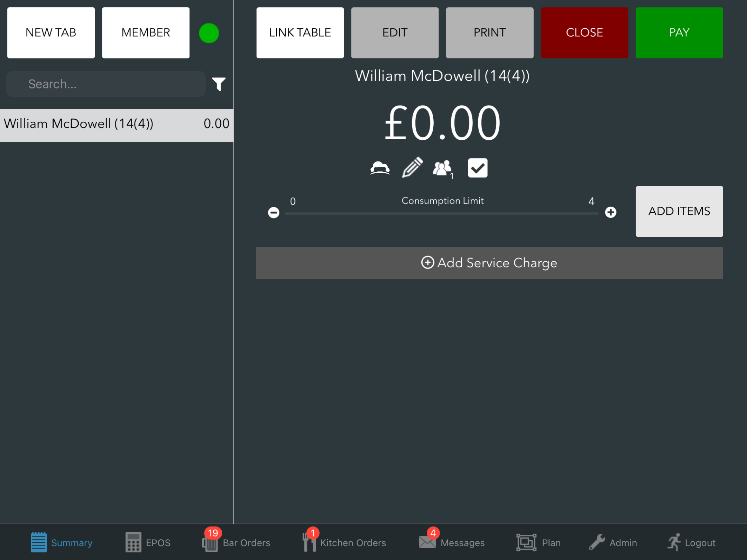
Task: Open the Plan layout tab
Action: (x=538, y=542)
